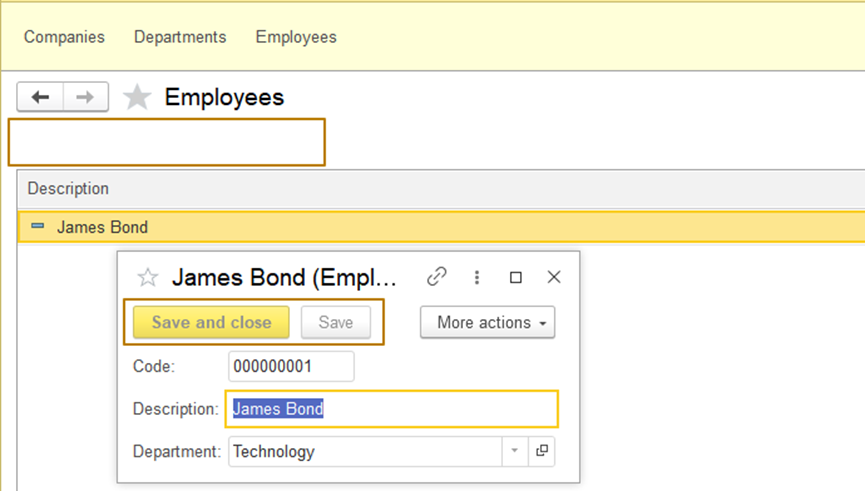Get a link to James Bond with the chain icon
865x491 pixels.
pos(436,277)
